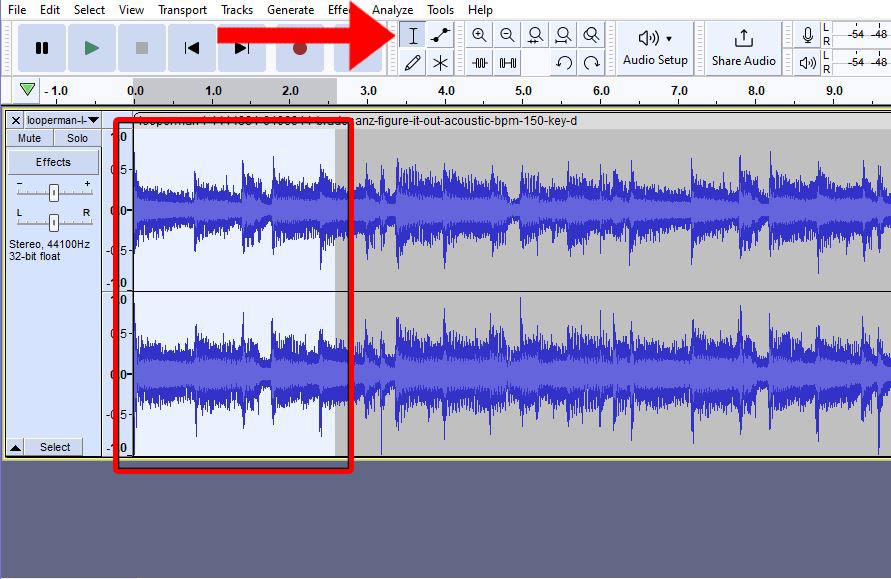Click the Zoom In magnifier
The height and width of the screenshot is (579, 891).
coord(480,36)
